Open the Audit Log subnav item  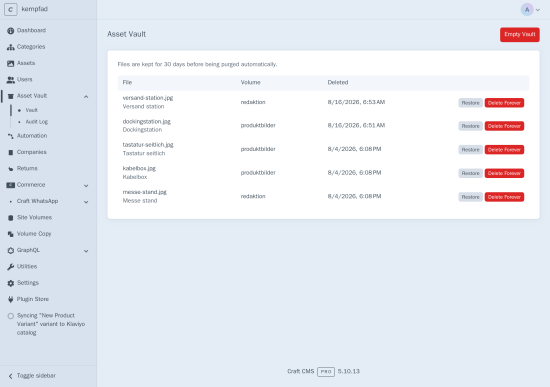[36, 122]
